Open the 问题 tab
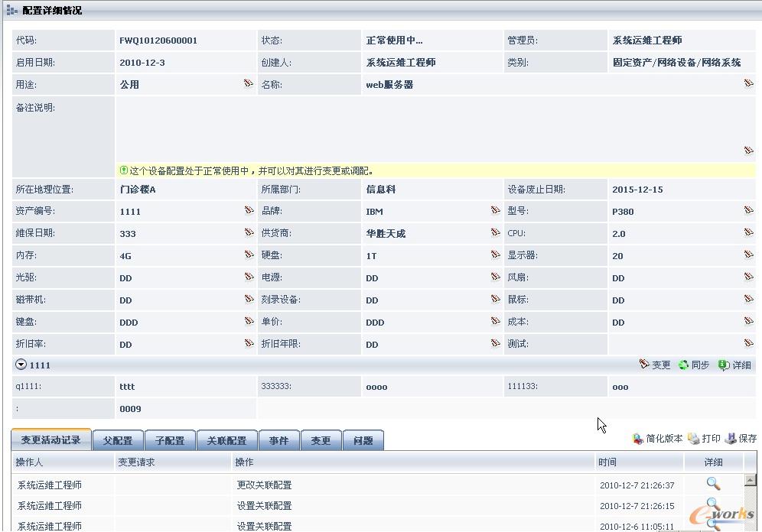The width and height of the screenshot is (762, 532). tap(365, 440)
